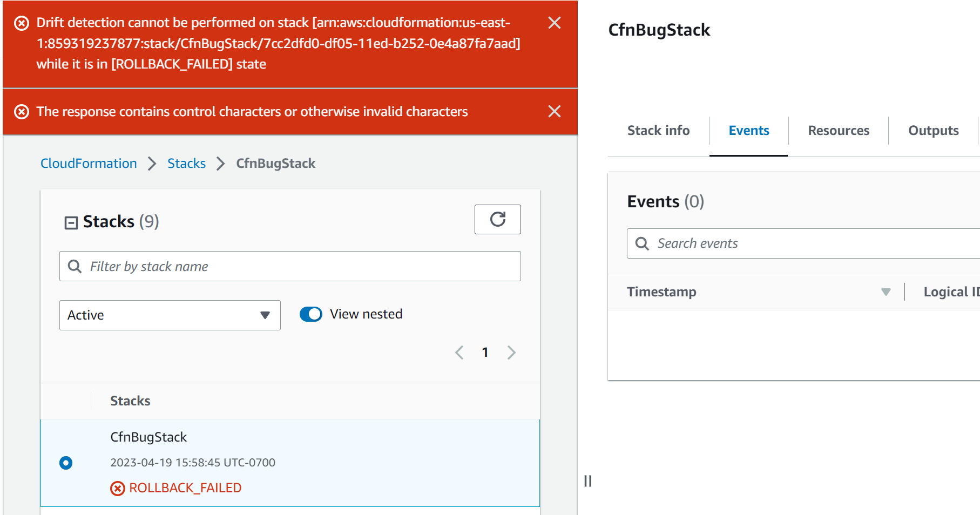Open the Stacks breadcrumb link
The width and height of the screenshot is (980, 515).
tap(186, 163)
